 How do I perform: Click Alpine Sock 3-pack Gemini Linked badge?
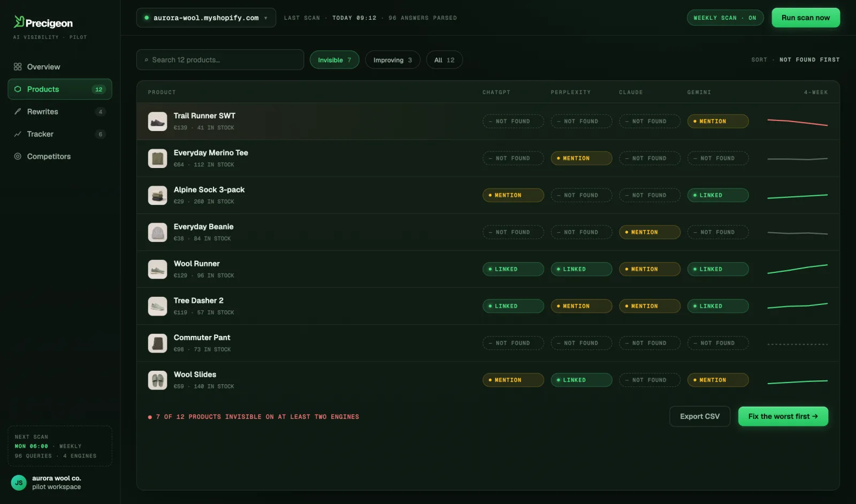[x=718, y=195]
